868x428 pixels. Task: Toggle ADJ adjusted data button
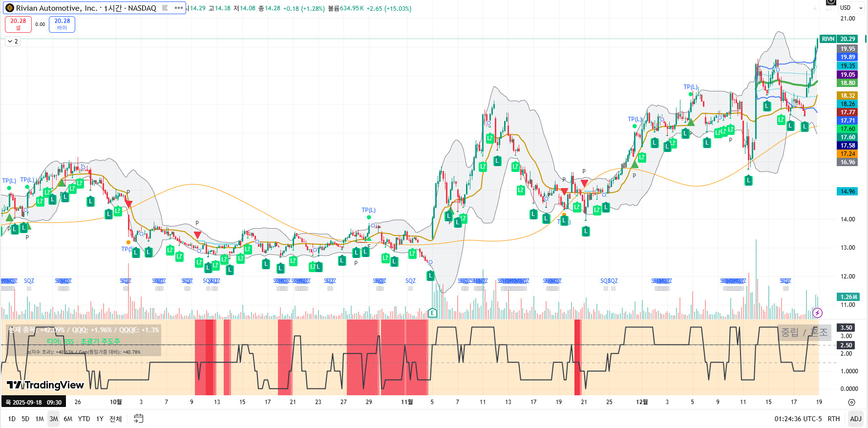pyautogui.click(x=856, y=419)
